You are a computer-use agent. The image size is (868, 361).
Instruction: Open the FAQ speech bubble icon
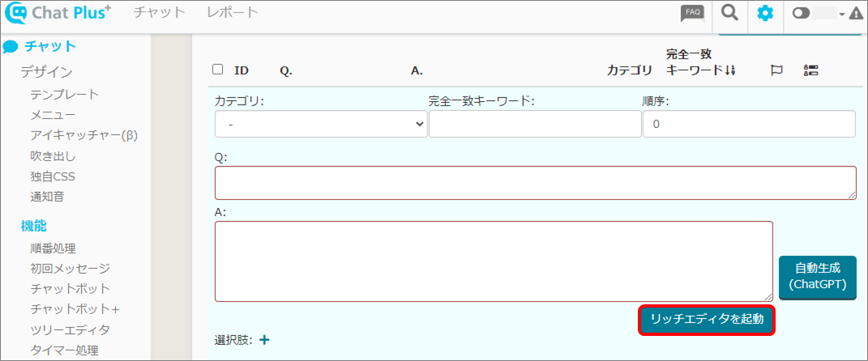[692, 13]
